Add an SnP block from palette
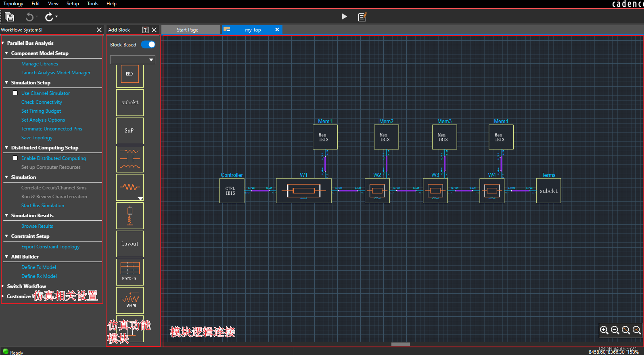Image resolution: width=644 pixels, height=355 pixels. coord(130,131)
